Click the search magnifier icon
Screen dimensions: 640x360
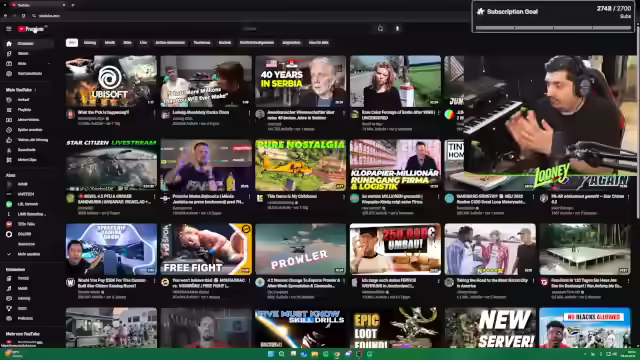coord(380,29)
